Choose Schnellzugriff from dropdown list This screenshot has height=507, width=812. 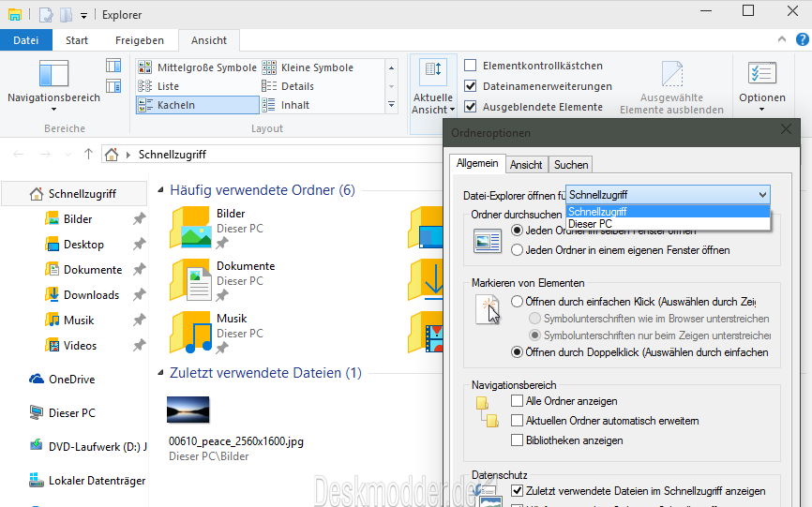668,212
